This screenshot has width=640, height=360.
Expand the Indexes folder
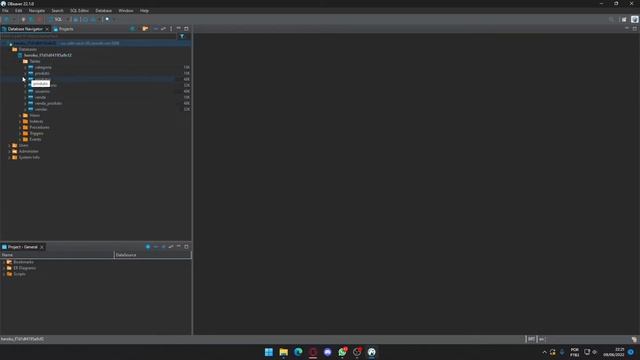20,121
